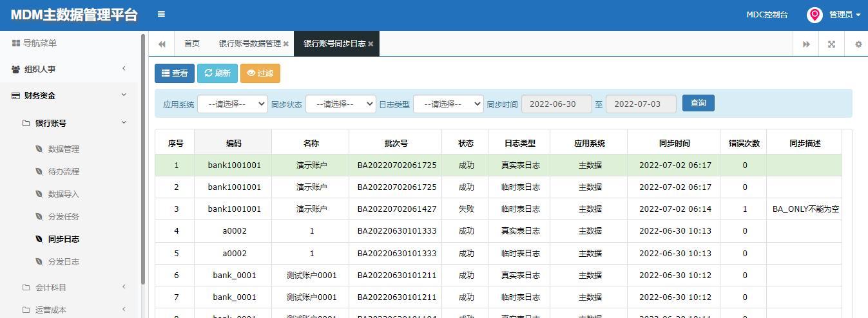Switch to the 首页 tab
This screenshot has width=868, height=318.
coord(192,44)
